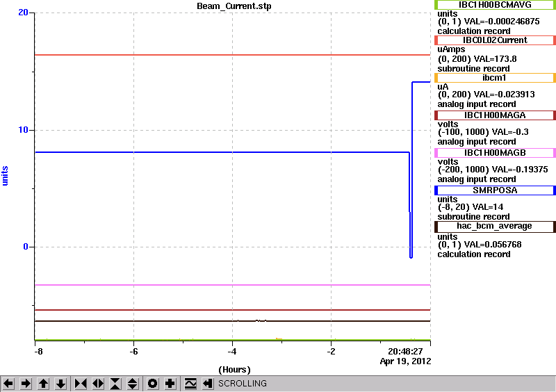Click the 20:48:27 time label
Image resolution: width=556 pixels, height=392 pixels.
pyautogui.click(x=405, y=352)
